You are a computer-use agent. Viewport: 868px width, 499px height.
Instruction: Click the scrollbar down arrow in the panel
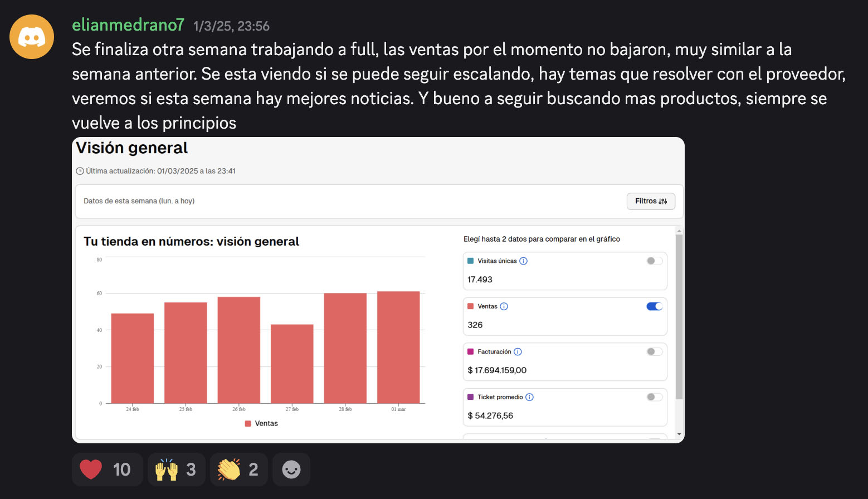point(679,434)
